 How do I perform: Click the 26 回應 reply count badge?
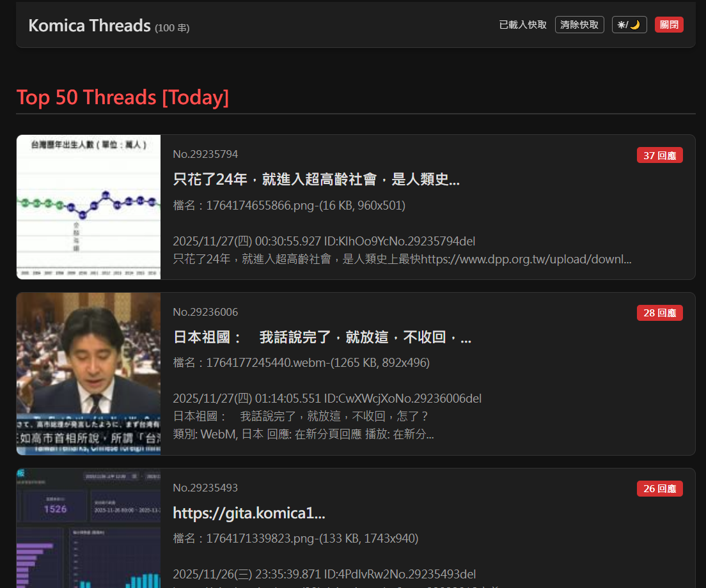659,488
